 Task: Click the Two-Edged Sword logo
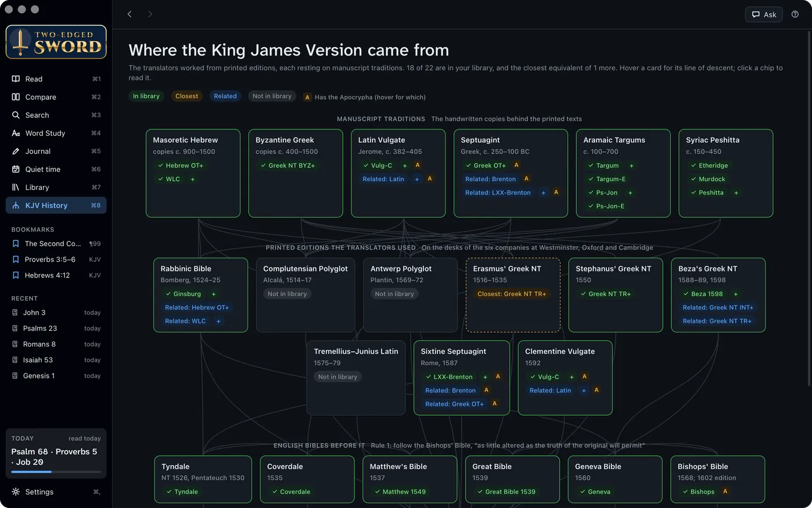click(56, 42)
